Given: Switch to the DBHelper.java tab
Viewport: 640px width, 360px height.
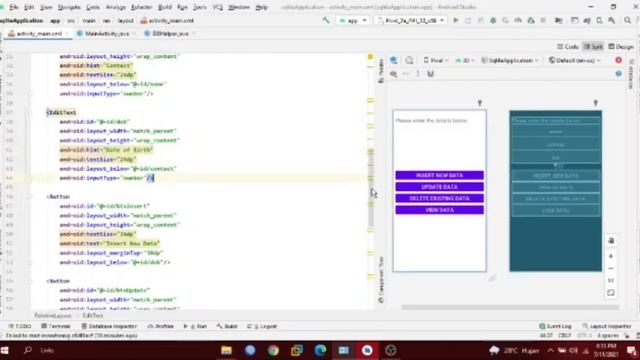Looking at the screenshot, I should 170,33.
